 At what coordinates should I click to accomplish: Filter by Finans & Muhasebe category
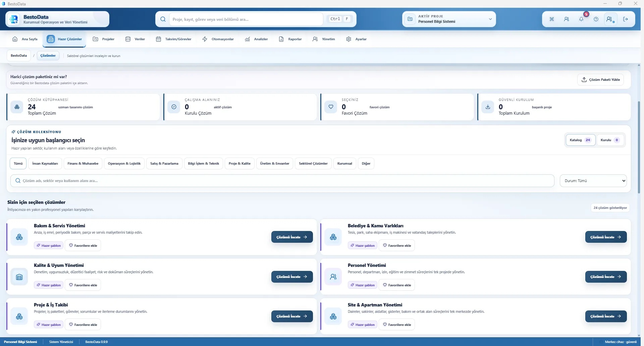83,164
